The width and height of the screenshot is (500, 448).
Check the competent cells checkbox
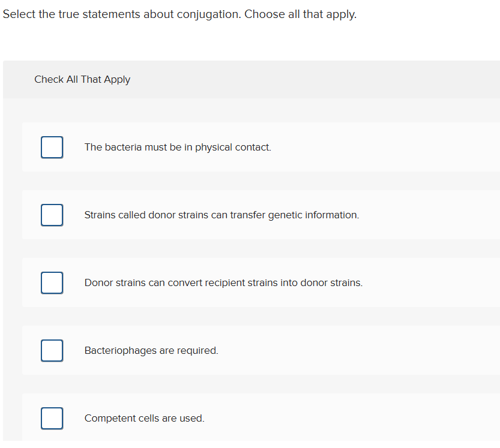(52, 418)
